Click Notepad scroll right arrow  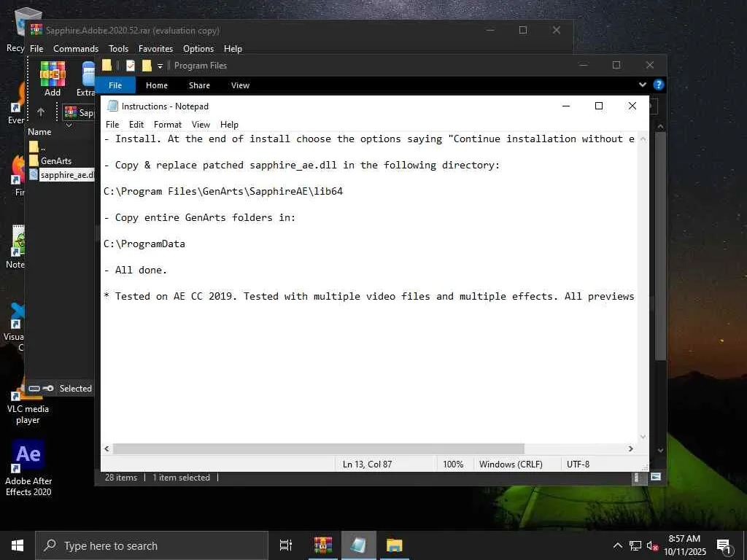631,448
